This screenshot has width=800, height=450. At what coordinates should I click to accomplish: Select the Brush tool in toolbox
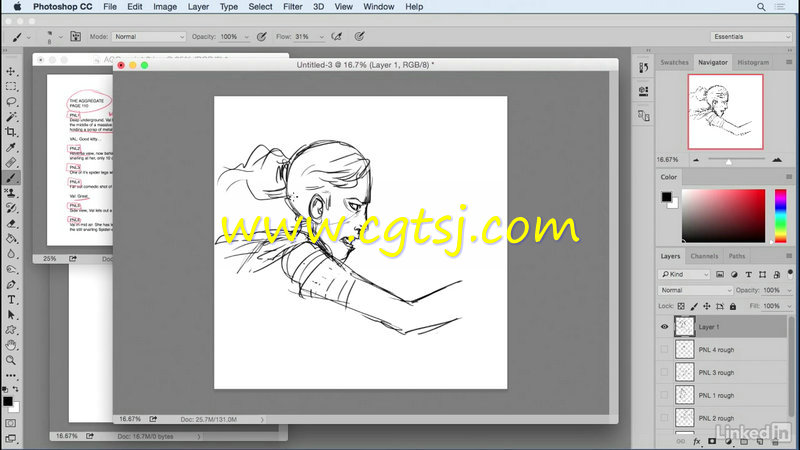pyautogui.click(x=11, y=178)
